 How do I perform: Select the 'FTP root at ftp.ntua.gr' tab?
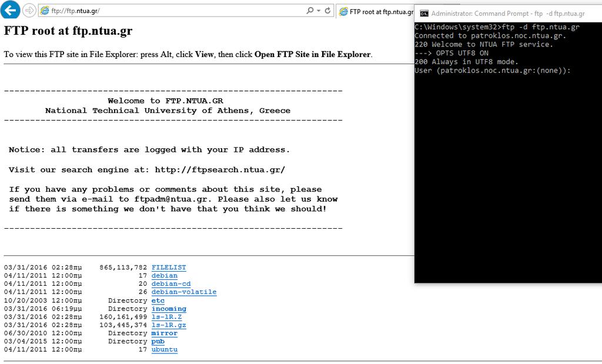[x=376, y=12]
